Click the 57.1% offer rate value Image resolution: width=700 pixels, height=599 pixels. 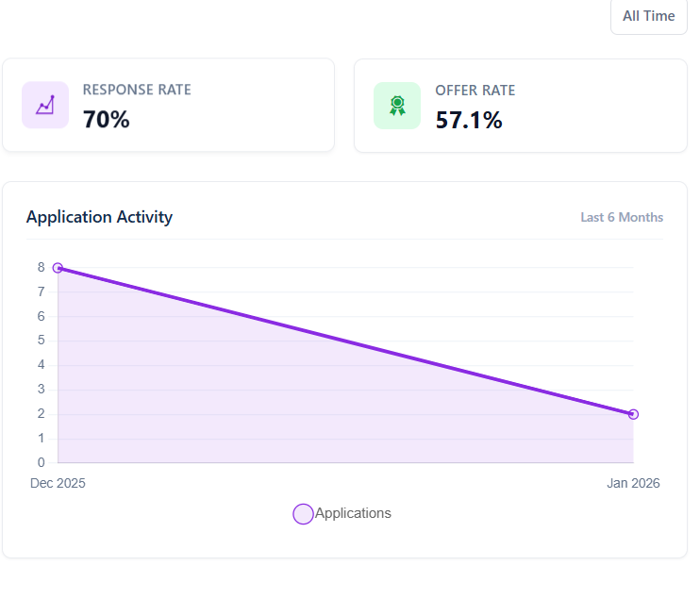coord(469,120)
